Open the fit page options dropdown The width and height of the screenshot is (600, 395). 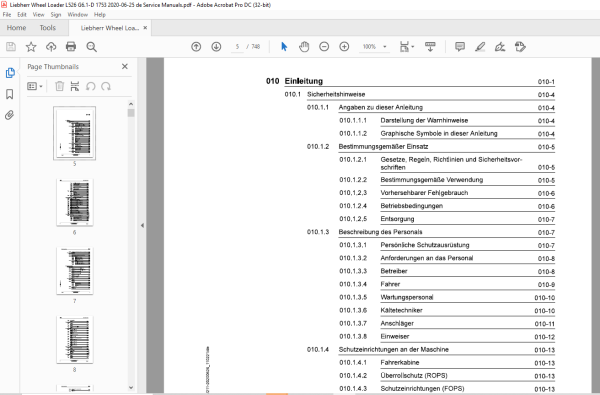click(x=406, y=47)
